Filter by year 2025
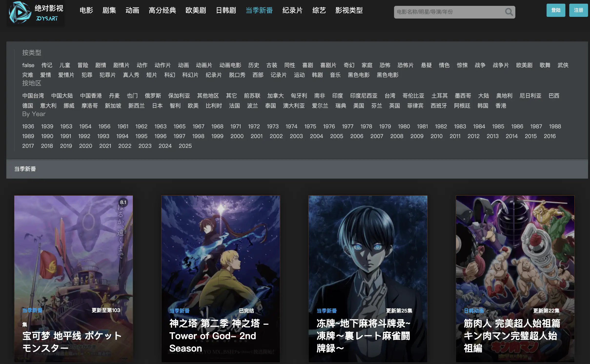Image resolution: width=590 pixels, height=364 pixels. (185, 146)
